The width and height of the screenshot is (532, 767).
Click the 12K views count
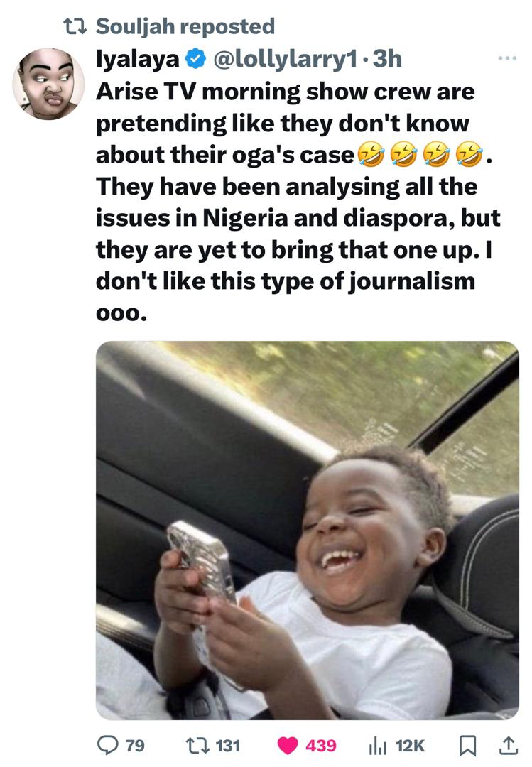(410, 746)
